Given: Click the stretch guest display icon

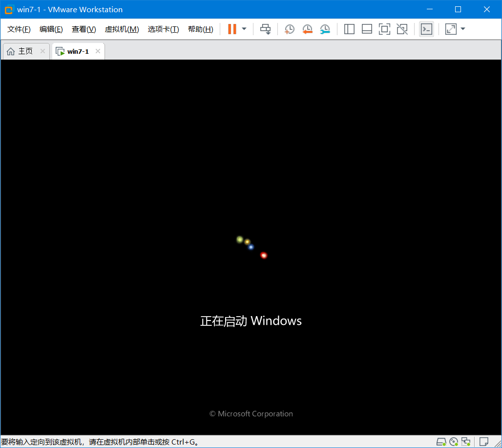Looking at the screenshot, I should pyautogui.click(x=451, y=29).
